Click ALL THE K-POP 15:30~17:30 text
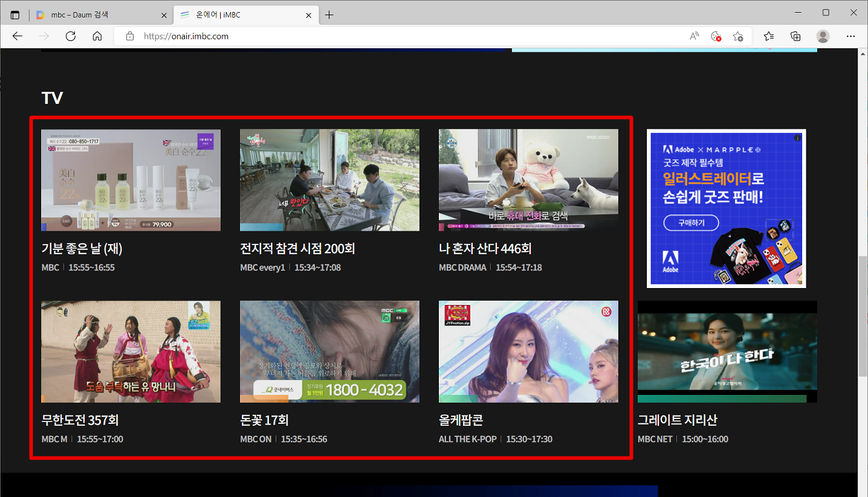The height and width of the screenshot is (497, 868). (x=496, y=439)
